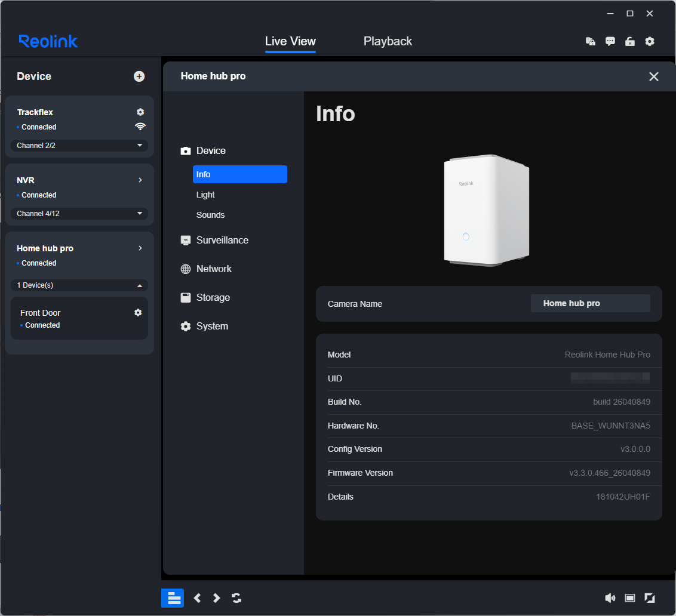Add a new device with plus icon

point(139,76)
